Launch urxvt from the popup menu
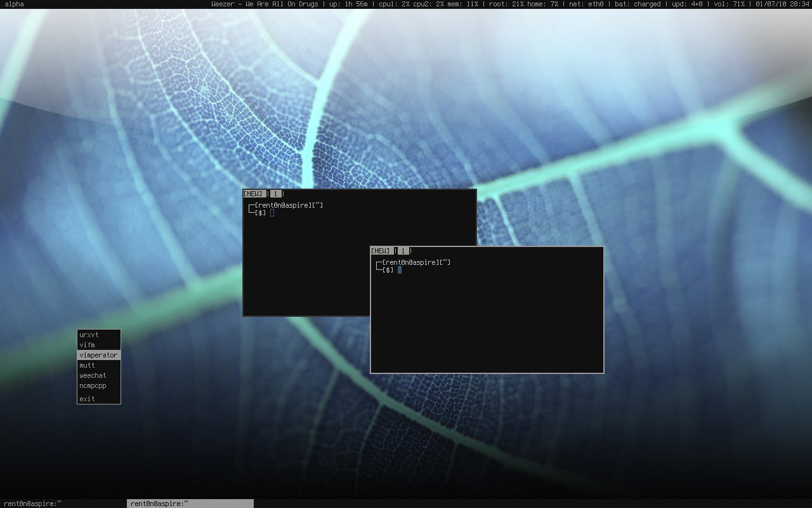 (x=99, y=335)
